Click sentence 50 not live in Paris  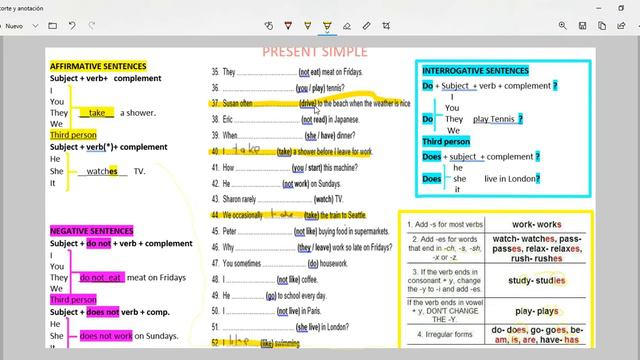(x=266, y=311)
